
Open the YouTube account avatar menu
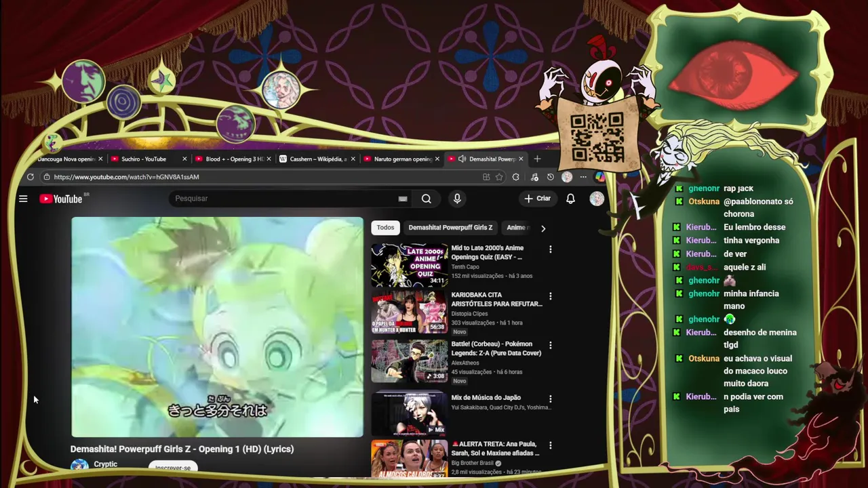597,199
